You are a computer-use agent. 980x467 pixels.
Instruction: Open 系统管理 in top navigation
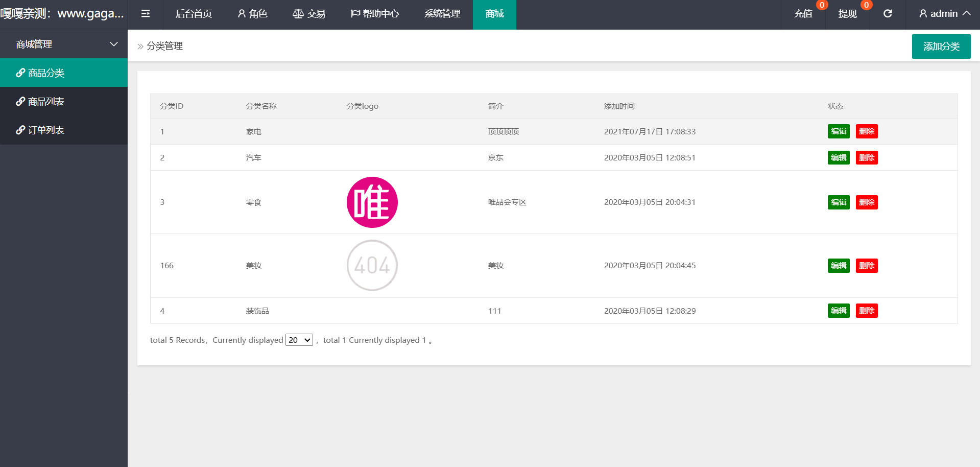[442, 14]
